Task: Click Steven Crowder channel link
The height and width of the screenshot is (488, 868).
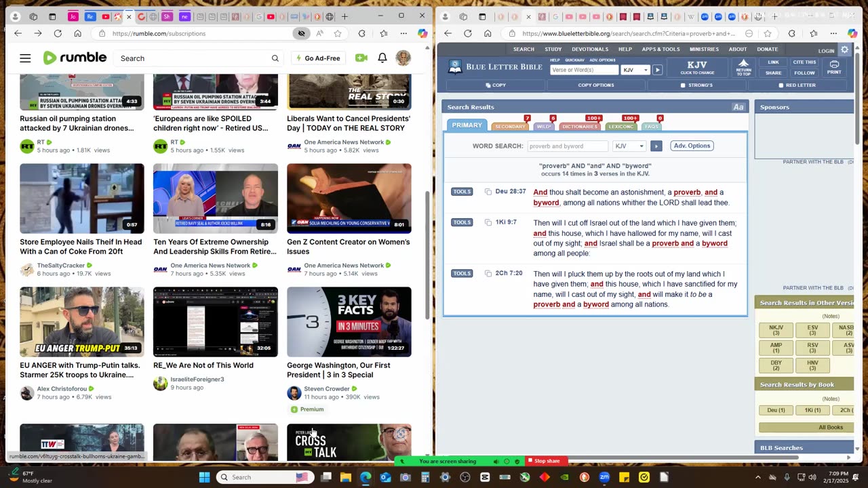Action: point(327,389)
